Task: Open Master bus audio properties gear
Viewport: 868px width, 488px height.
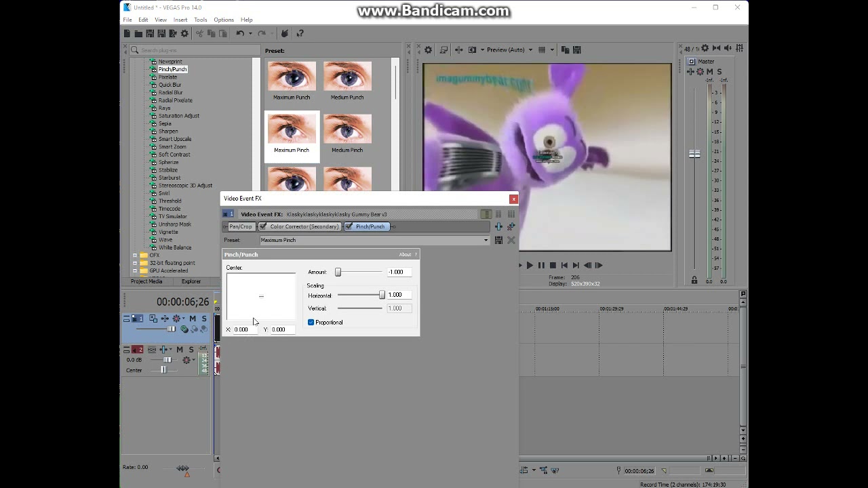Action: tap(705, 48)
